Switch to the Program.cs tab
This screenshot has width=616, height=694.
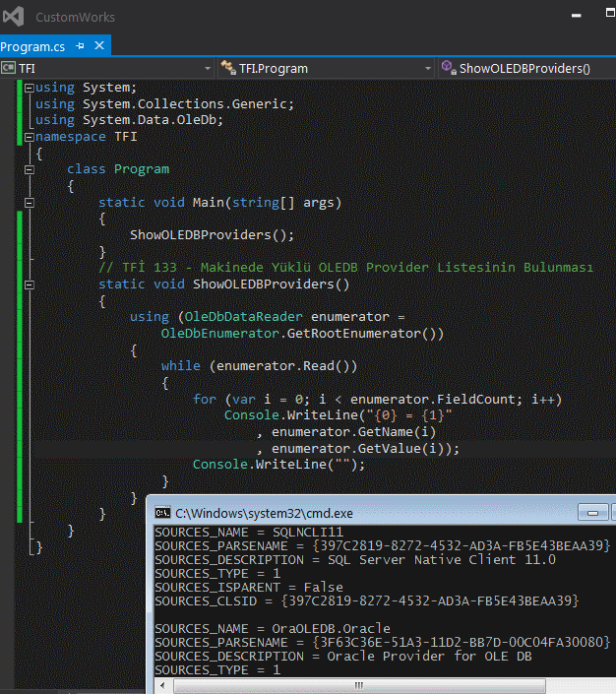click(x=33, y=46)
